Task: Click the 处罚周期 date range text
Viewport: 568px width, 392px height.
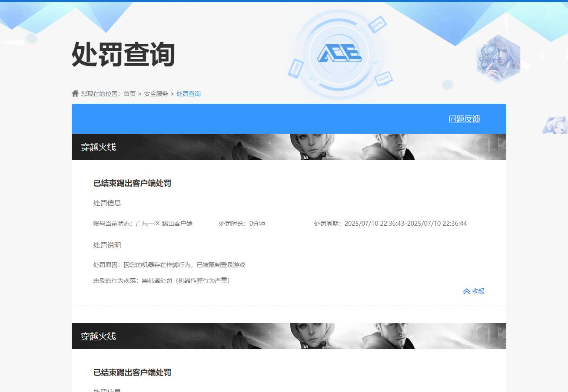Action: click(389, 223)
